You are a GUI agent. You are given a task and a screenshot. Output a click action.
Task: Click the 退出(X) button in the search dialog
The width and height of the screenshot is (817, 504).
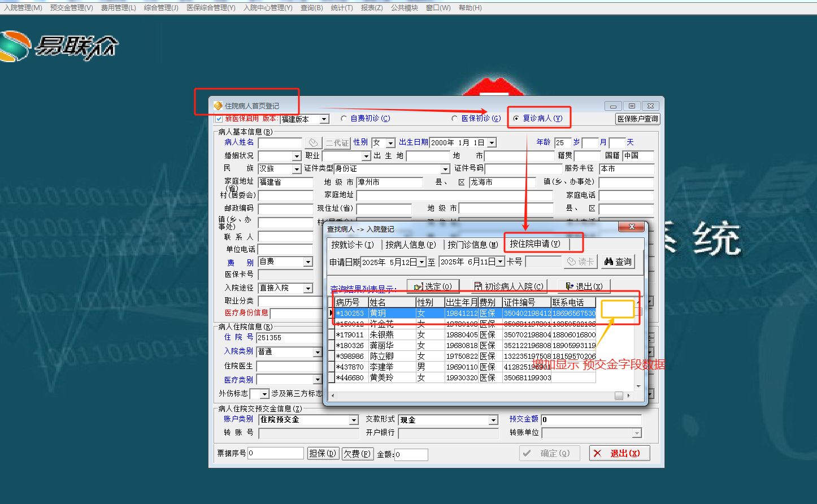click(584, 286)
